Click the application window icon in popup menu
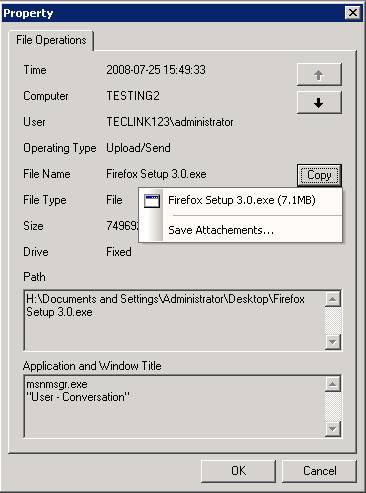 pos(152,201)
